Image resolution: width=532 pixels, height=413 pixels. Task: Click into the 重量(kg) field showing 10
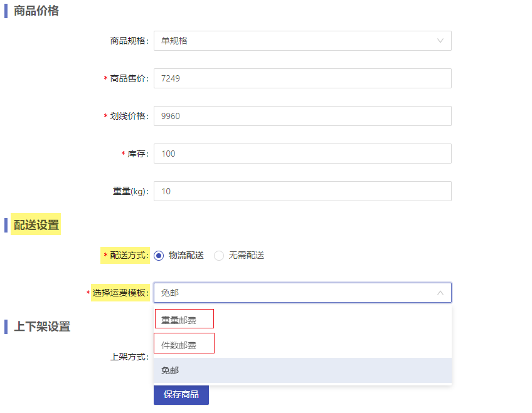(x=302, y=191)
